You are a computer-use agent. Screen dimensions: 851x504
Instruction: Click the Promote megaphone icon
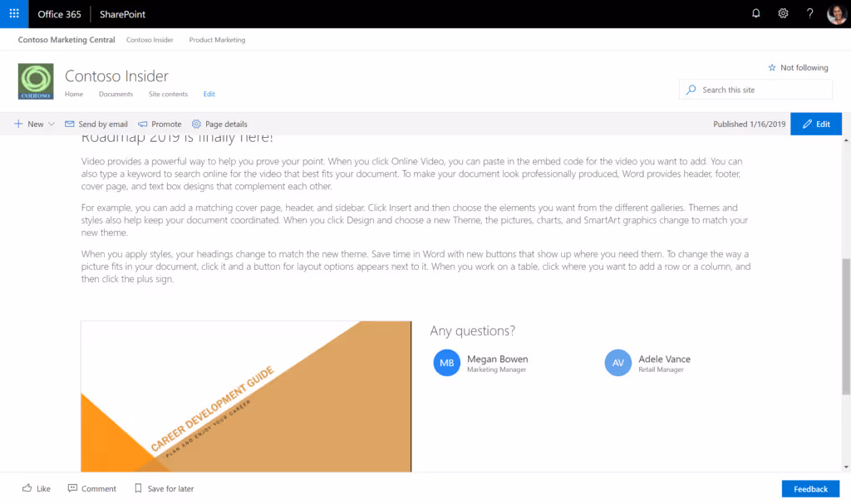click(x=143, y=124)
